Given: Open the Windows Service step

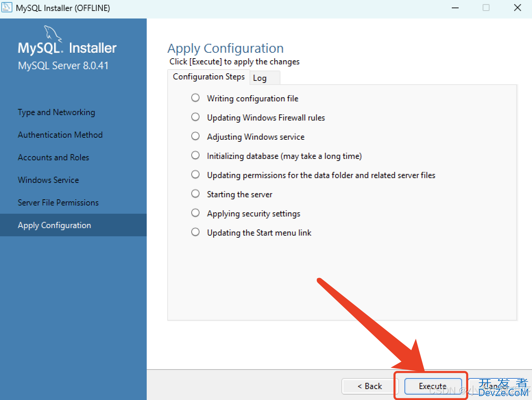Looking at the screenshot, I should coord(48,180).
